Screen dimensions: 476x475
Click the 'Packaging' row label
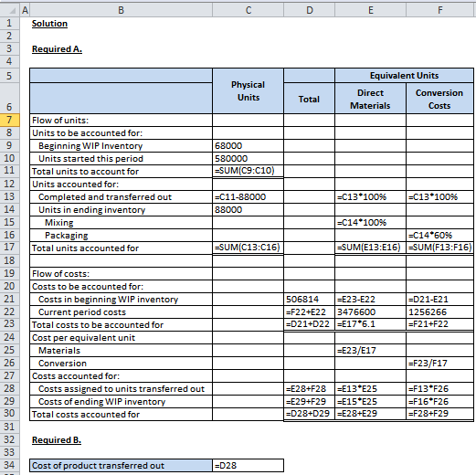click(x=67, y=236)
